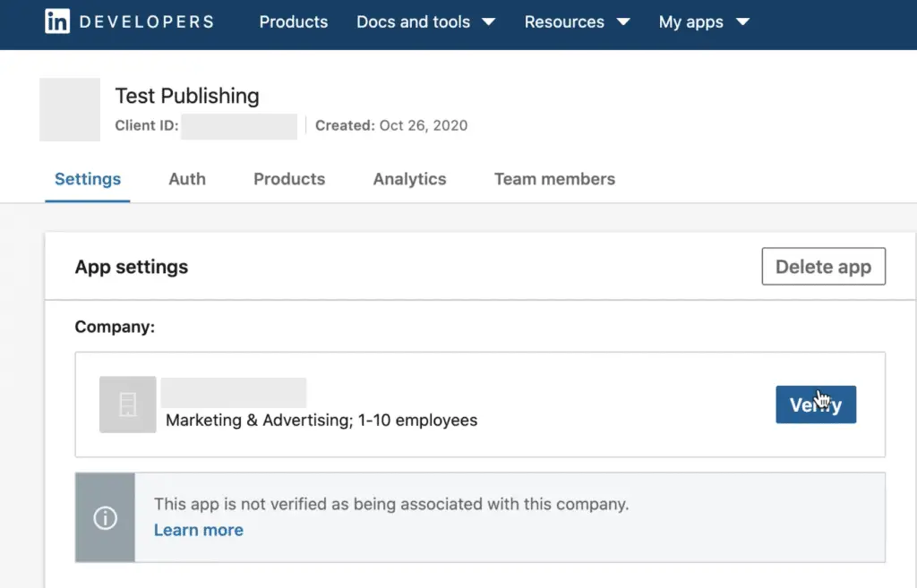The width and height of the screenshot is (917, 588).
Task: Open the My apps dropdown
Action: pos(704,21)
